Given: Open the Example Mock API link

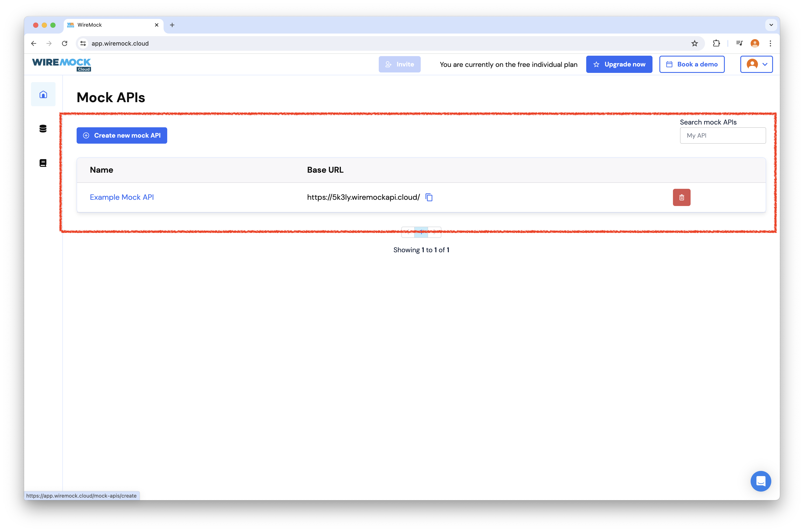Looking at the screenshot, I should (122, 197).
